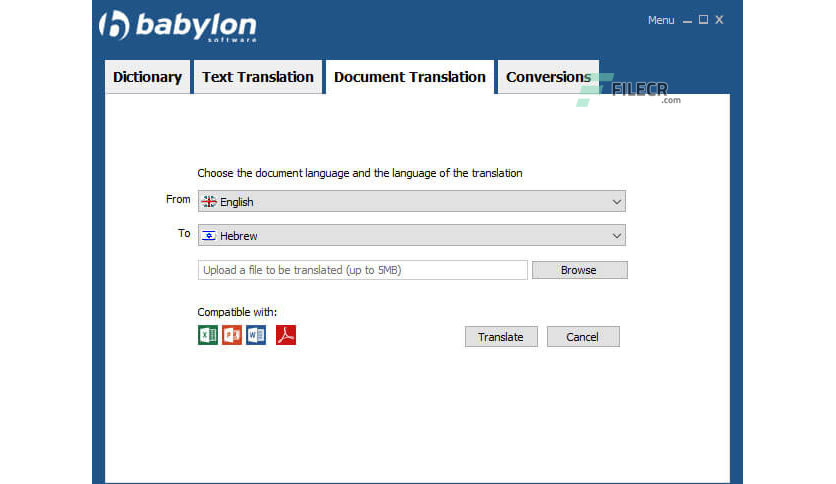
Task: Click the Israel flag beside Hebrew
Action: coord(209,236)
